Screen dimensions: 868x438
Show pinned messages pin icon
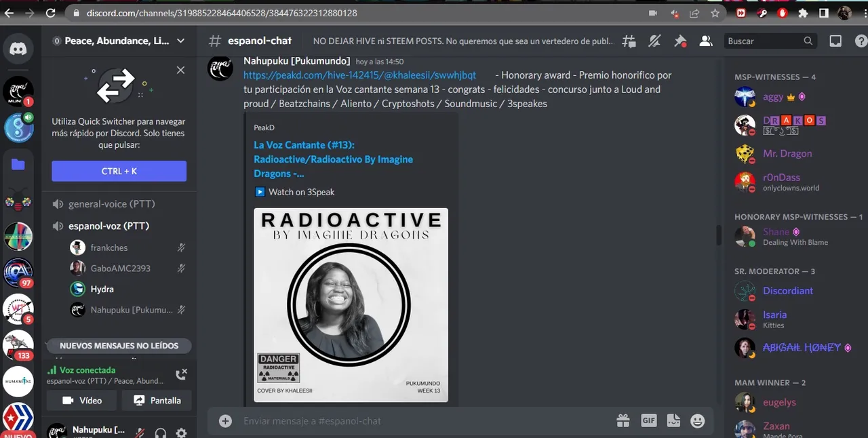click(x=679, y=41)
